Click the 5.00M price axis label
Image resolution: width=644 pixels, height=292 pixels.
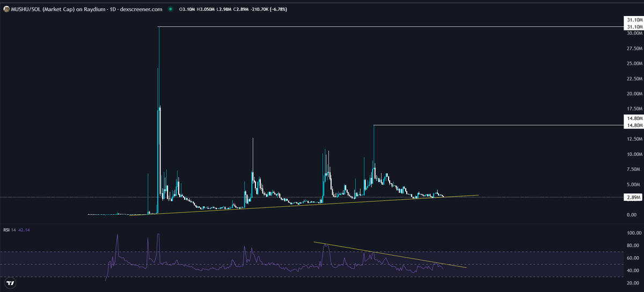(x=634, y=185)
